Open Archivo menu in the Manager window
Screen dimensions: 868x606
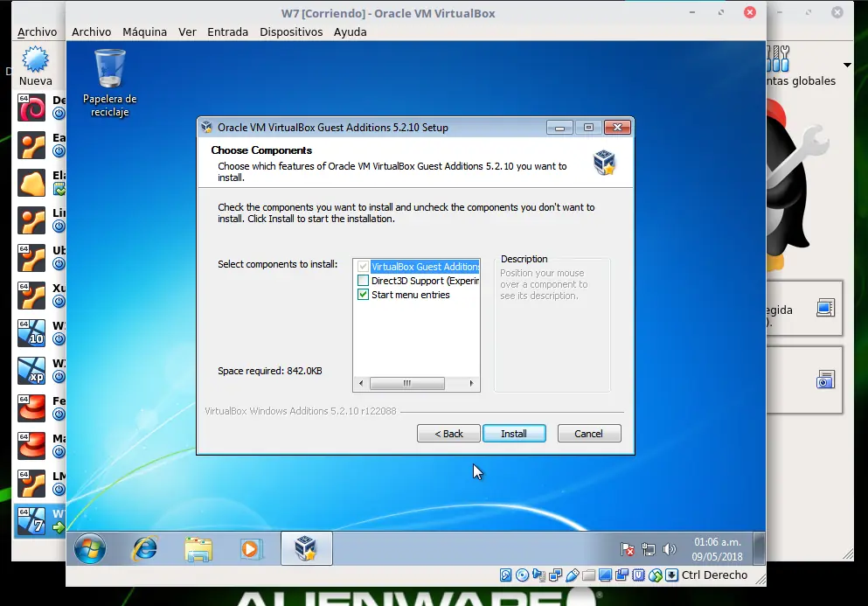coord(37,32)
